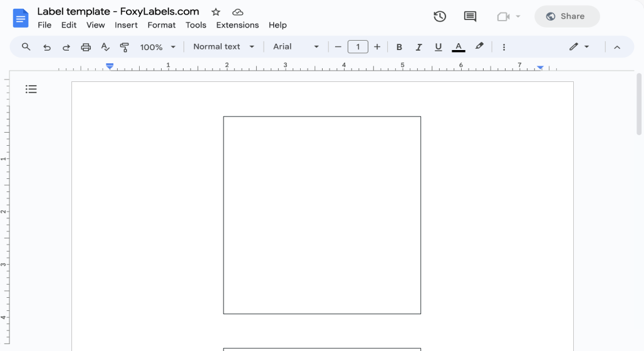Increase font size with plus button
Image resolution: width=644 pixels, height=351 pixels.
point(377,47)
